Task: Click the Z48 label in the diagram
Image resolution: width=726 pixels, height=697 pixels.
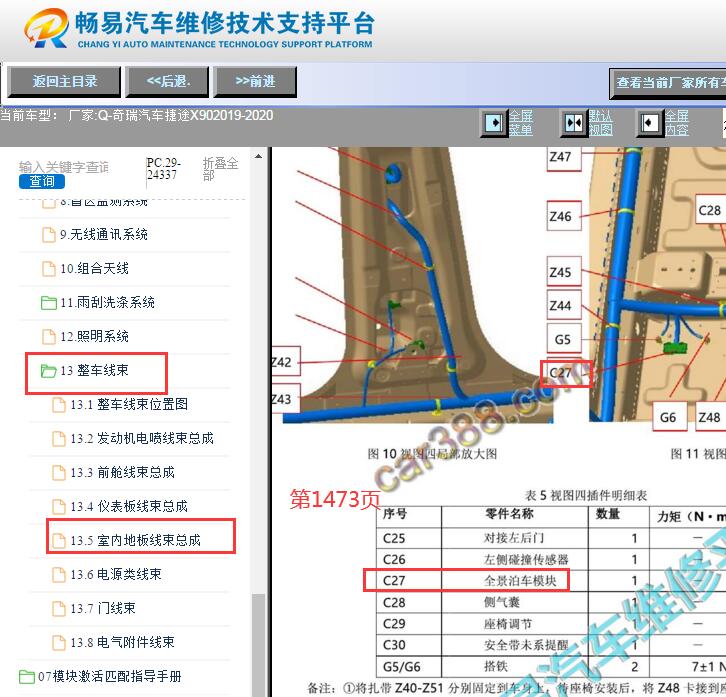Action: [711, 418]
